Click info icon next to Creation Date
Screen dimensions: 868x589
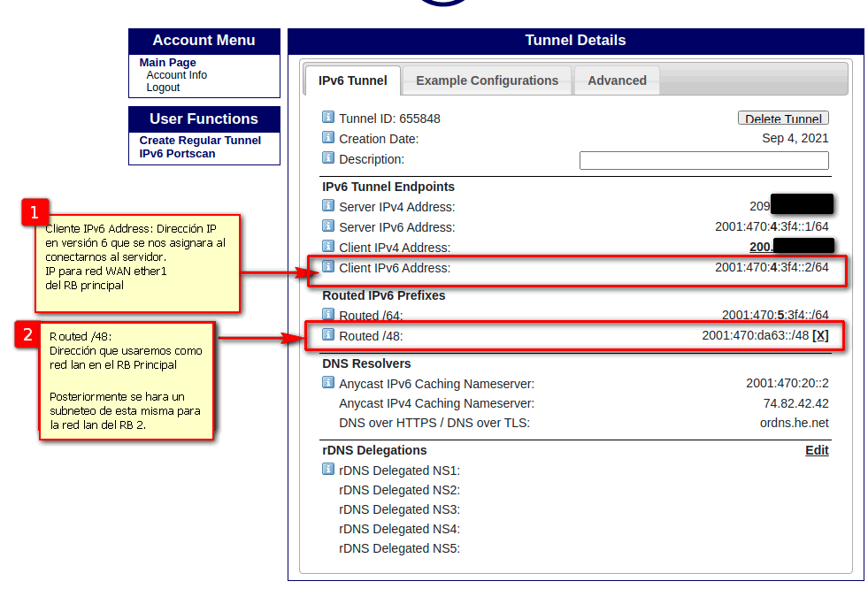point(328,138)
